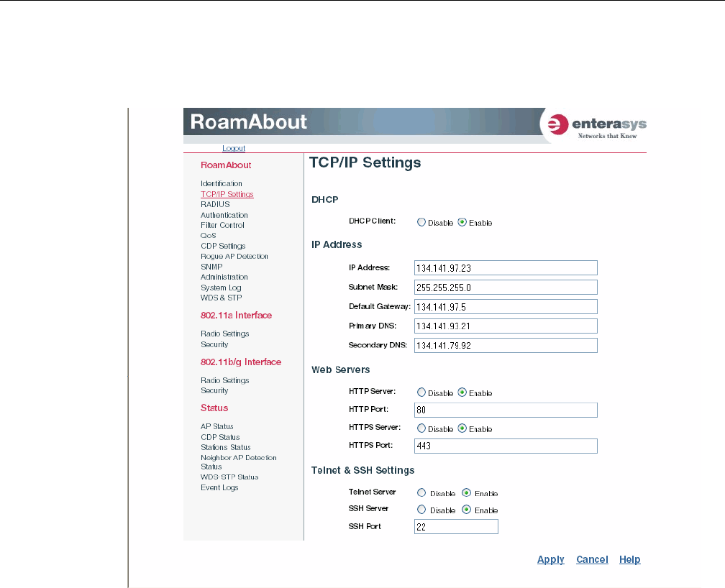Click the Logout link
This screenshot has width=725, height=588.
234,148
